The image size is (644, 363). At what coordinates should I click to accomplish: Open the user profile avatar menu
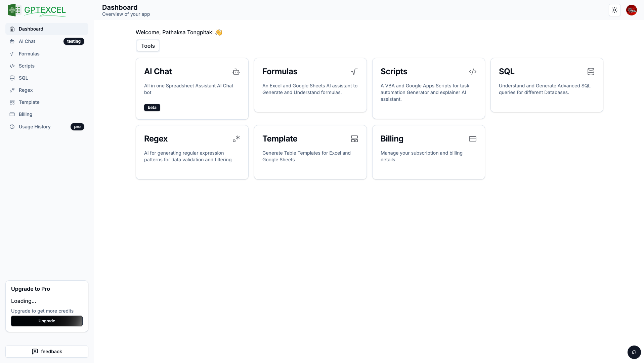631,10
